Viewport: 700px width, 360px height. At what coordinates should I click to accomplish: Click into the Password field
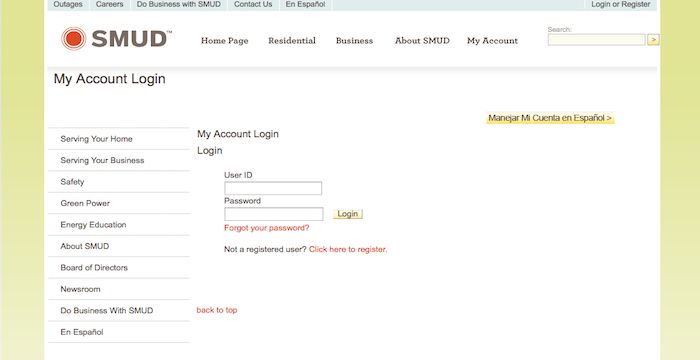(274, 214)
